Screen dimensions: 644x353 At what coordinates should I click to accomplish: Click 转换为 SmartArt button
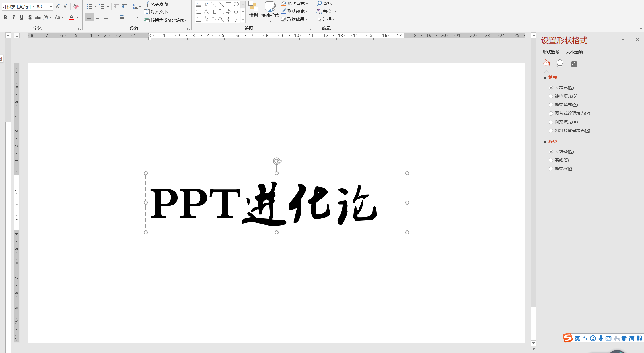(165, 20)
